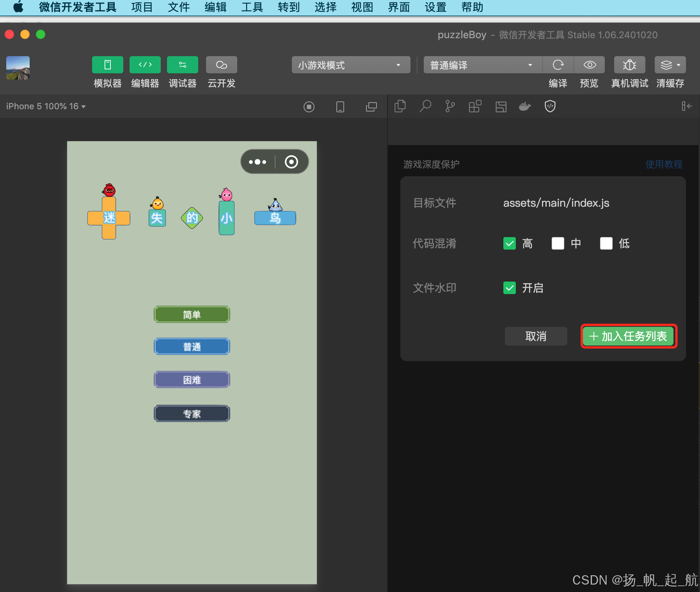700x592 pixels.
Task: Check the 中 obfuscation level checkbox
Action: 558,243
